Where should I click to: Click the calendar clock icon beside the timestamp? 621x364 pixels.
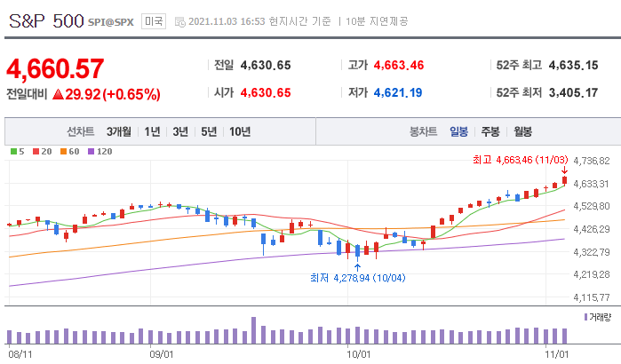point(180,22)
